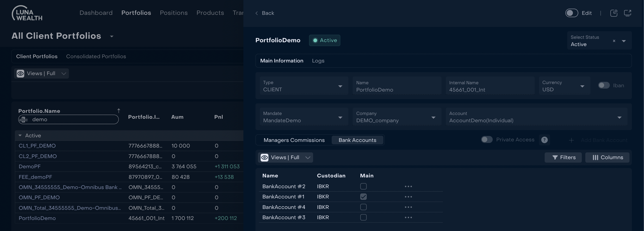Check the Main box for BankAccount #2
The image size is (644, 231).
click(x=363, y=186)
